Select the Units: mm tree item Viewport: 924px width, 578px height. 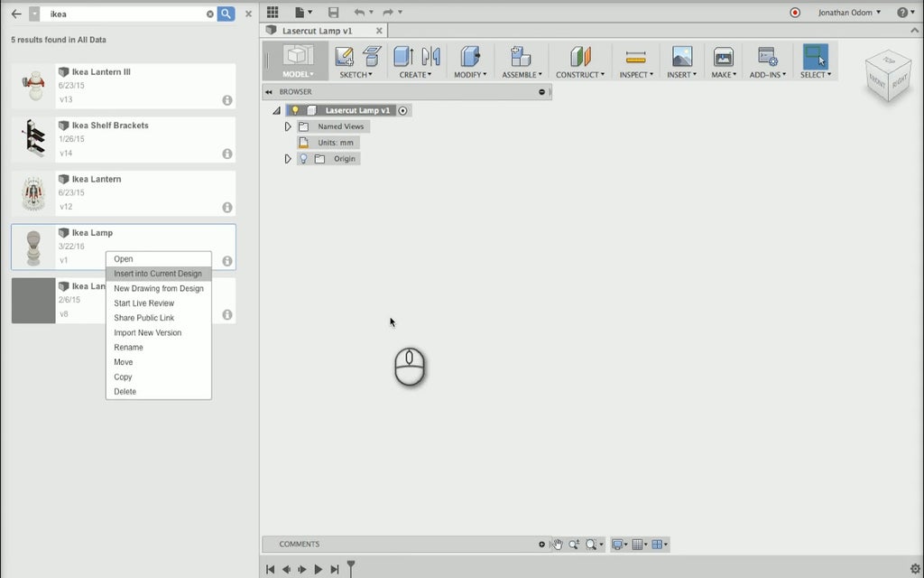328,143
